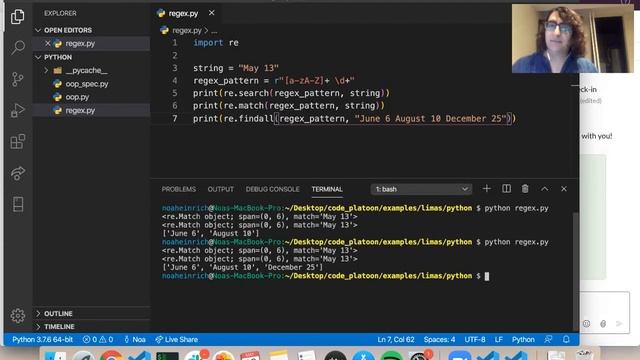Open Manage settings gear
This screenshot has height=360, width=640.
[18, 316]
